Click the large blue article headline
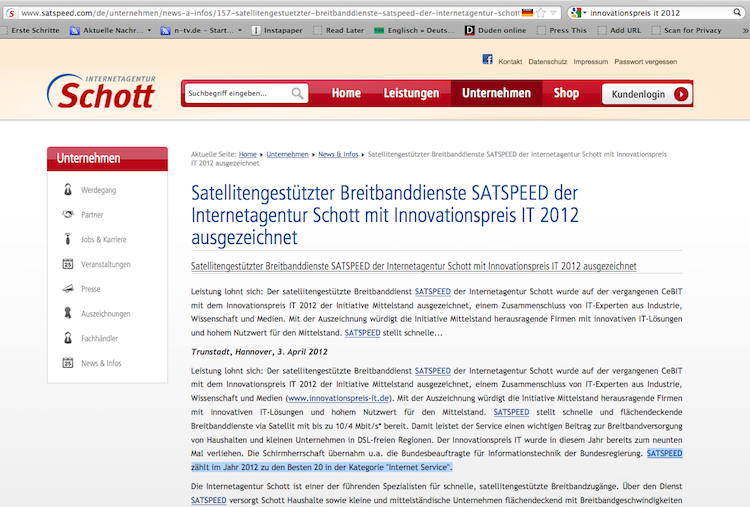The width and height of the screenshot is (750, 507). (x=385, y=215)
